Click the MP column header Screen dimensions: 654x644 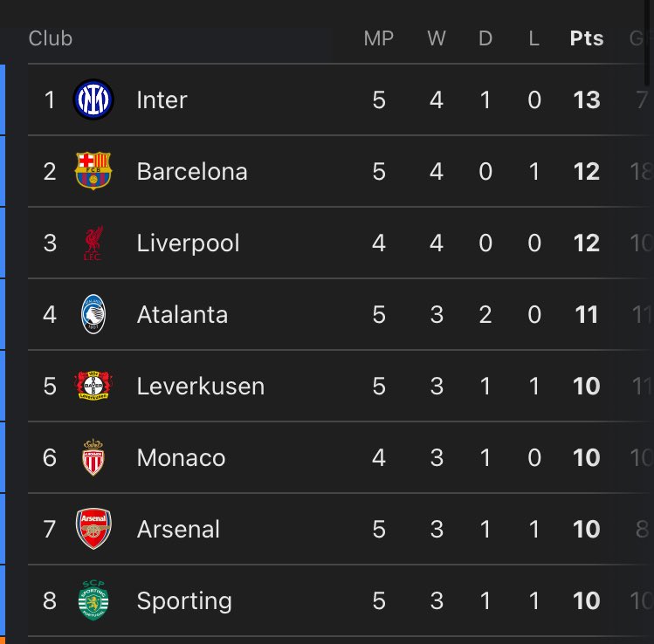(x=378, y=38)
